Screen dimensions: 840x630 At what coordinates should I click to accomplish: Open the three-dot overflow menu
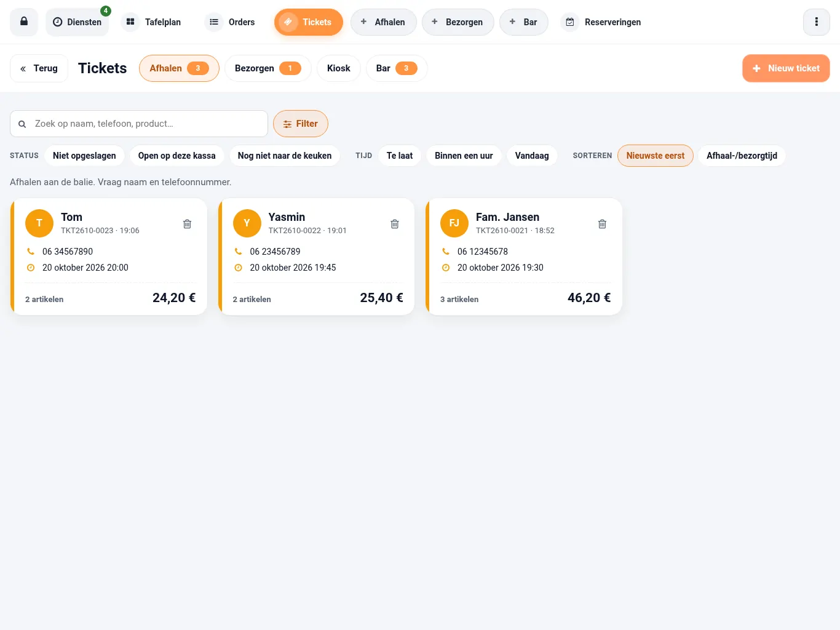pyautogui.click(x=817, y=22)
